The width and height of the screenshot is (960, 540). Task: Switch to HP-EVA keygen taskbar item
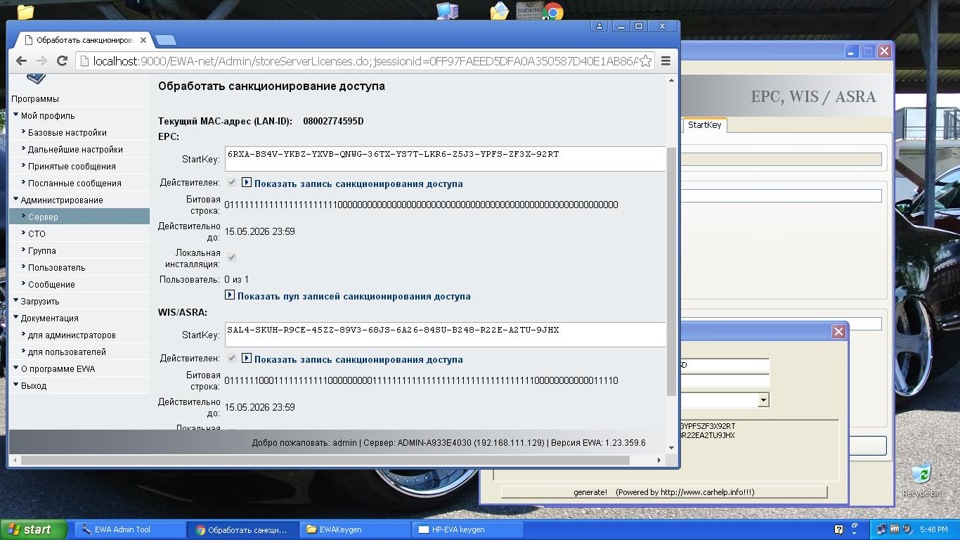click(468, 530)
